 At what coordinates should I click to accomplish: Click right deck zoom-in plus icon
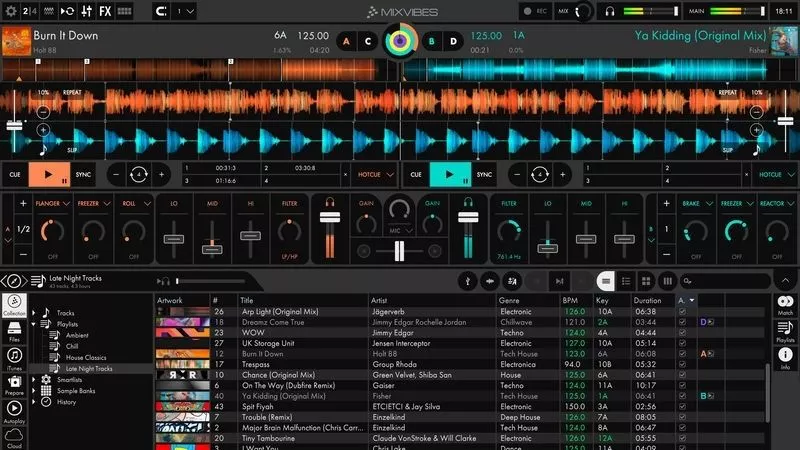pos(756,130)
